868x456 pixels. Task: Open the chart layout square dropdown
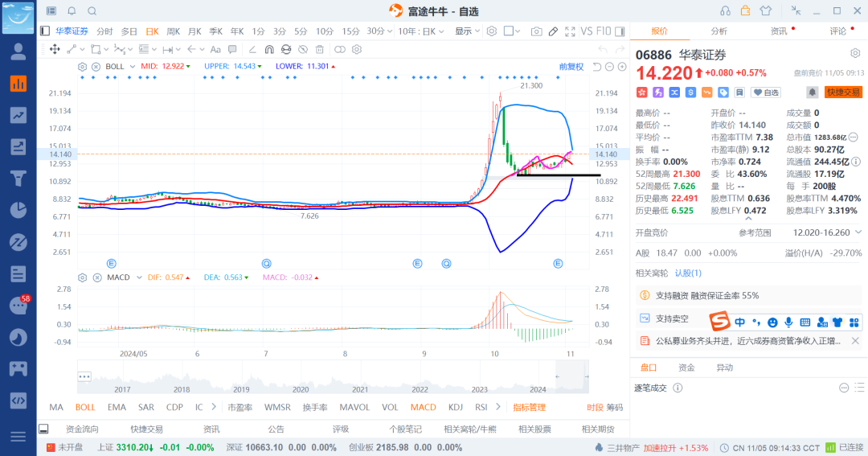coord(512,31)
